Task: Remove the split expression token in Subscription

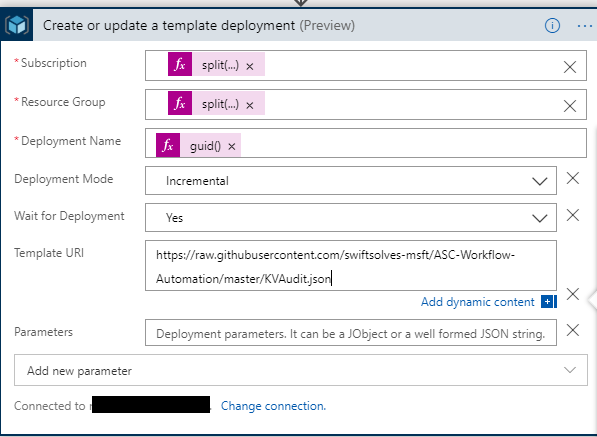Action: 250,66
